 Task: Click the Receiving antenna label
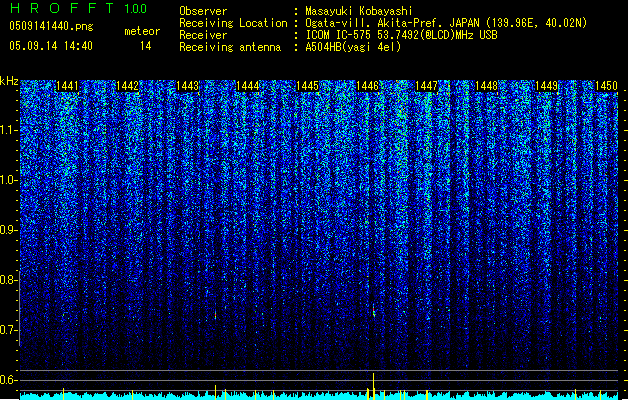[230, 47]
